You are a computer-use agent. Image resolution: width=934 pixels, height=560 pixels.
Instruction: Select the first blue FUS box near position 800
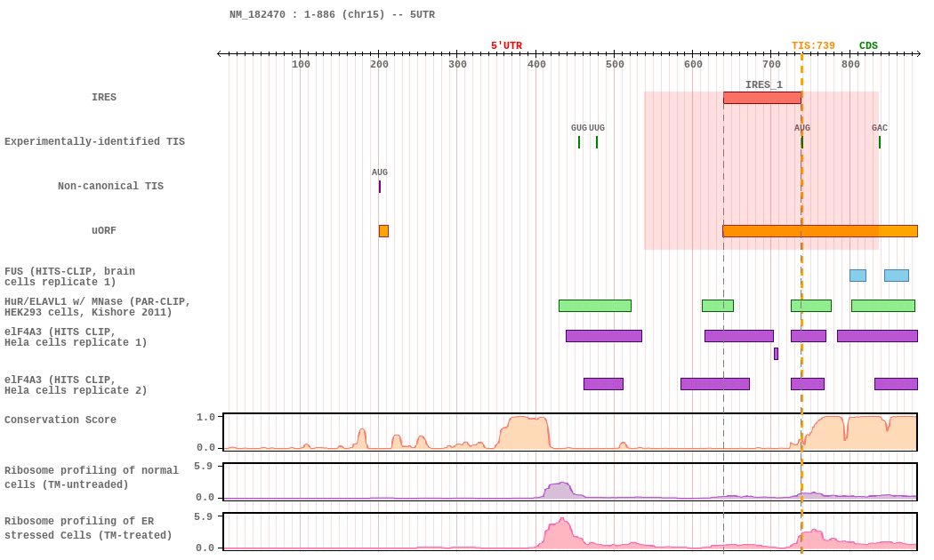pos(858,276)
